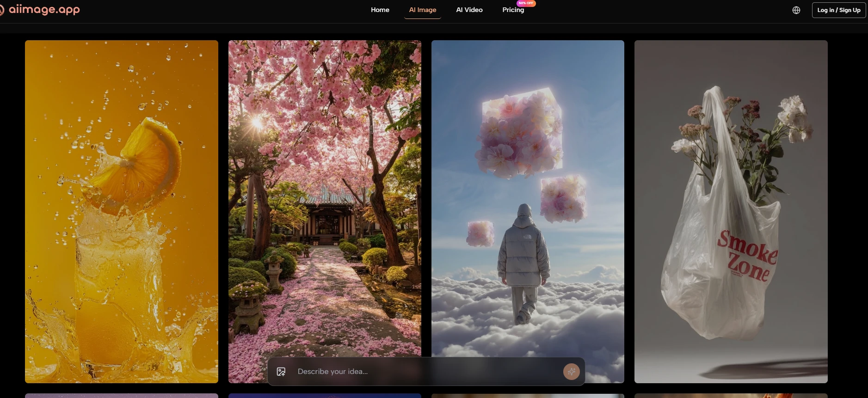The height and width of the screenshot is (398, 868).
Task: Focus the 'Describe your idea...' input field
Action: pos(416,372)
